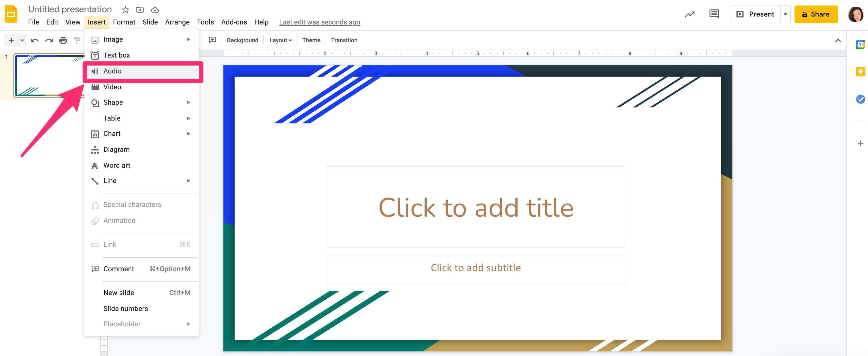Image resolution: width=868 pixels, height=356 pixels.
Task: Click the Share button
Action: 816,14
